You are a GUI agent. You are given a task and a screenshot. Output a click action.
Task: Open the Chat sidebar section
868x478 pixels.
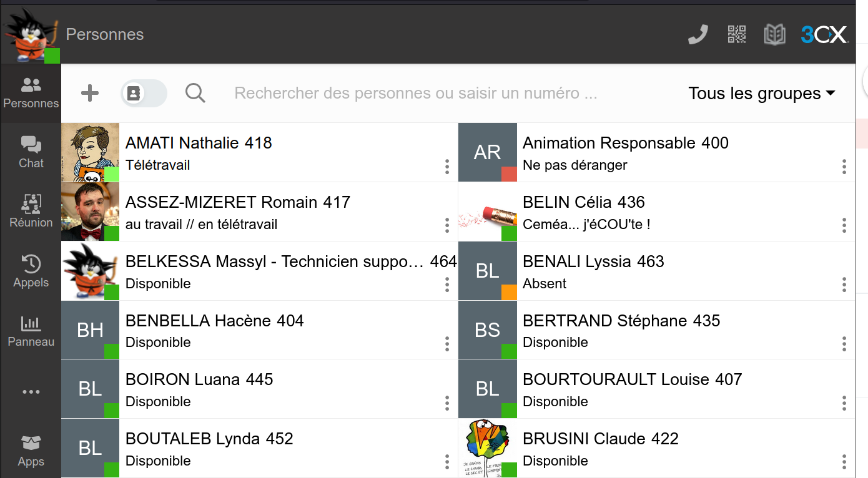tap(31, 152)
